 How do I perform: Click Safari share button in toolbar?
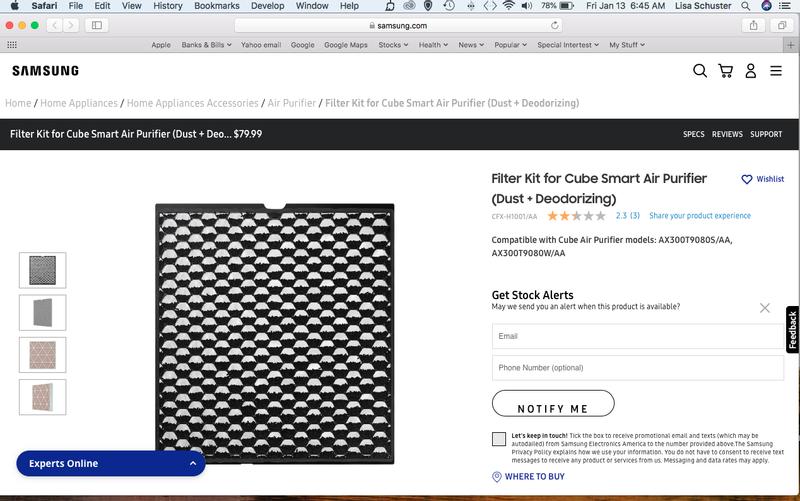(x=752, y=25)
